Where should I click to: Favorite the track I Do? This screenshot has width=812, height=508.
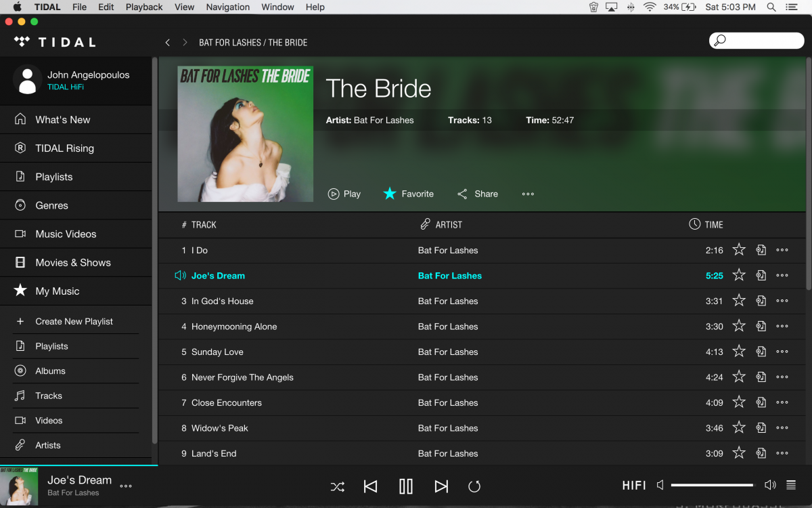pyautogui.click(x=739, y=250)
